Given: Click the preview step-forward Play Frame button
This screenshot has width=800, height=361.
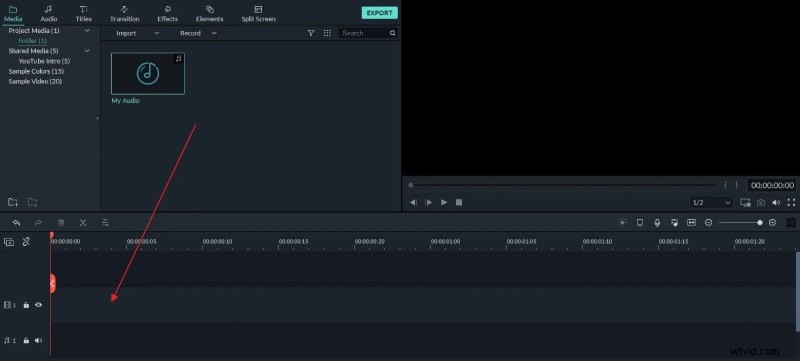Looking at the screenshot, I should 429,202.
